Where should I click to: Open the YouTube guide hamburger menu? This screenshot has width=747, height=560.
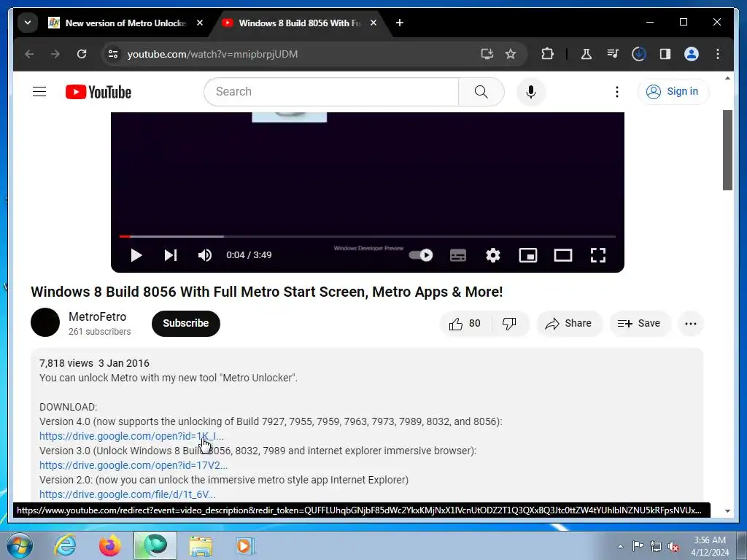(x=39, y=91)
